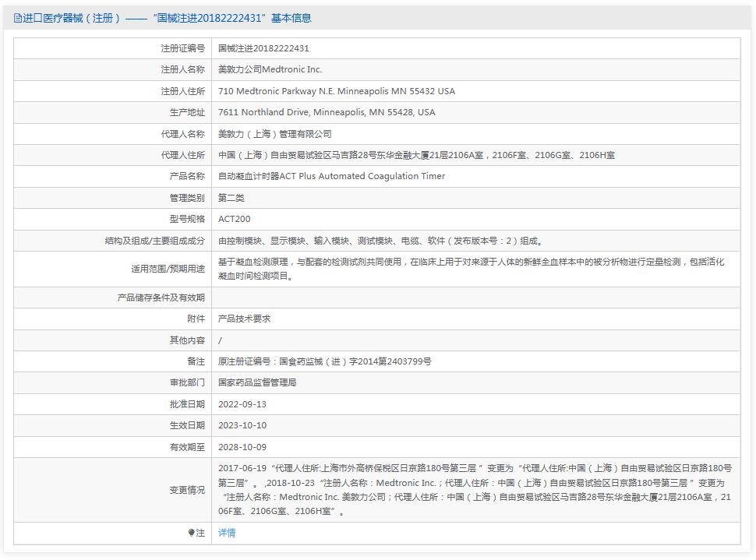Select expiry date 2028-10-09
Image resolution: width=756 pixels, height=560 pixels.
pyautogui.click(x=242, y=447)
